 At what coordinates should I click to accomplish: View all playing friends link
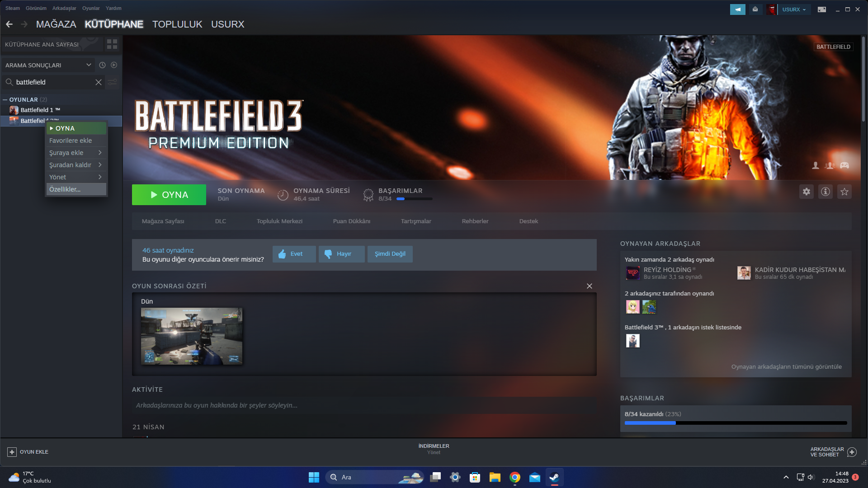[787, 367]
